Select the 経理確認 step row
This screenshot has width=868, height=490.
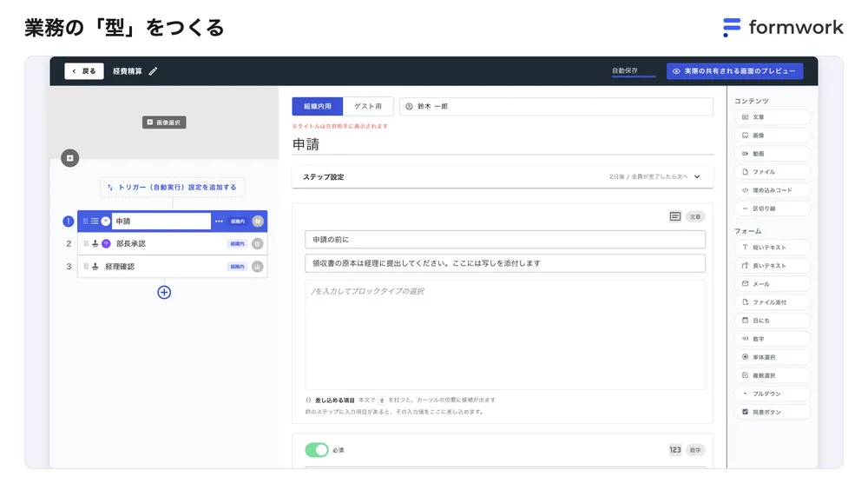click(x=172, y=267)
